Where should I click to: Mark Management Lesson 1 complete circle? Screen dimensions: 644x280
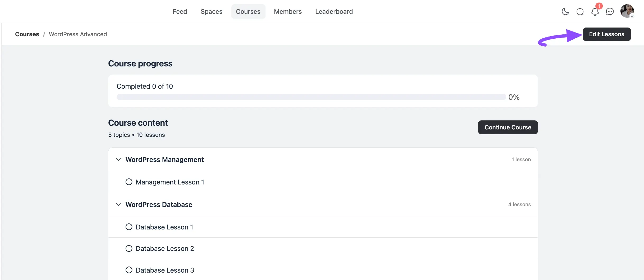(x=129, y=182)
